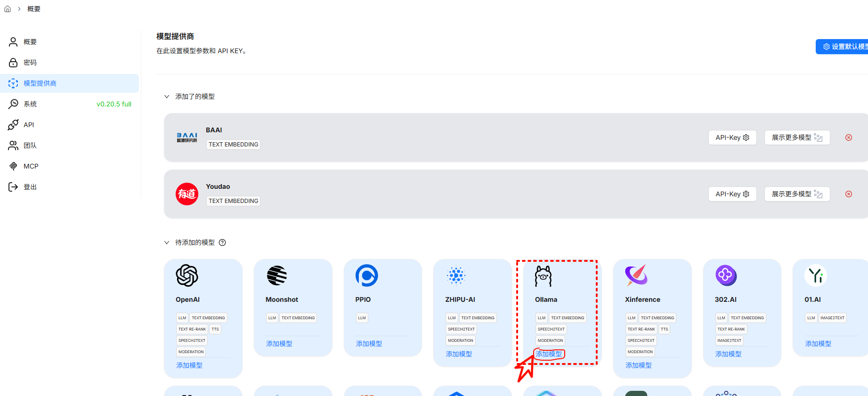Expand 展示更多模型 for BAAI
Image resolution: width=868 pixels, height=396 pixels.
tap(796, 137)
